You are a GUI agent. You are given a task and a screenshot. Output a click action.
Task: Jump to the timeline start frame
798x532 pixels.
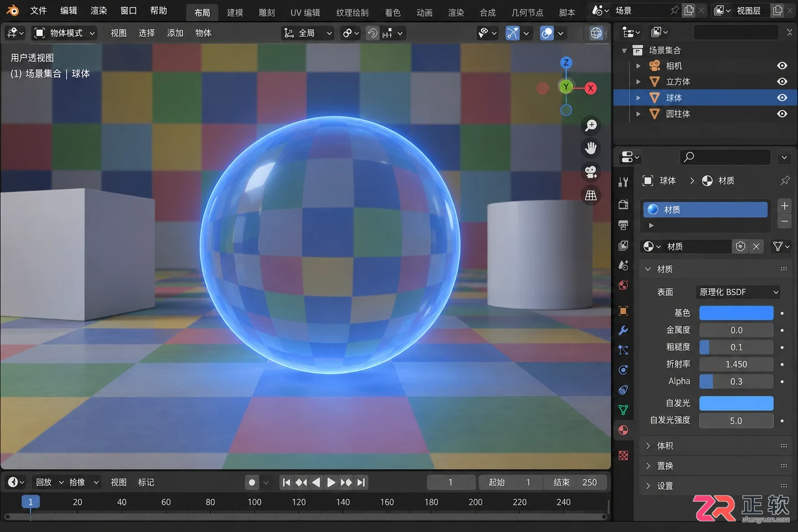tap(287, 483)
